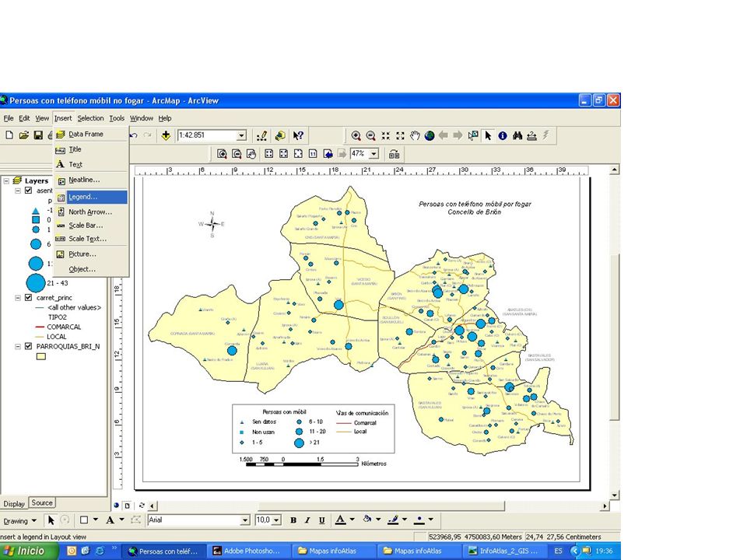Open the Selection menu
This screenshot has width=747, height=560.
(90, 118)
